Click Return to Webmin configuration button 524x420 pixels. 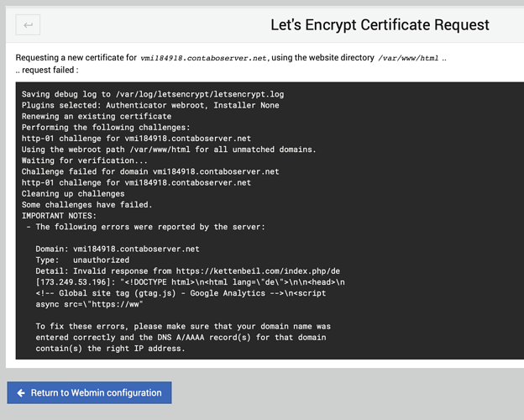[x=89, y=392]
